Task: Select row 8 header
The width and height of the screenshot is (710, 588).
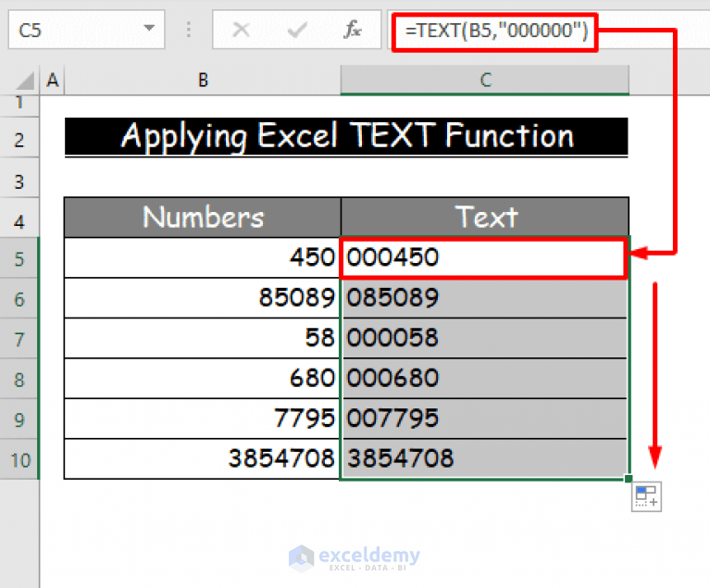Action: pos(19,379)
